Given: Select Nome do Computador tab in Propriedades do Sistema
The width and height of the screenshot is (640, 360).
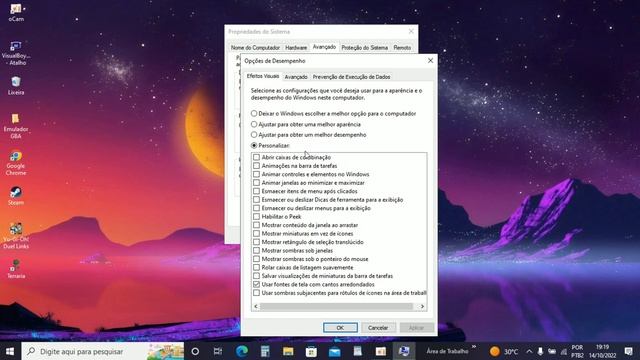Looking at the screenshot, I should click(x=256, y=48).
